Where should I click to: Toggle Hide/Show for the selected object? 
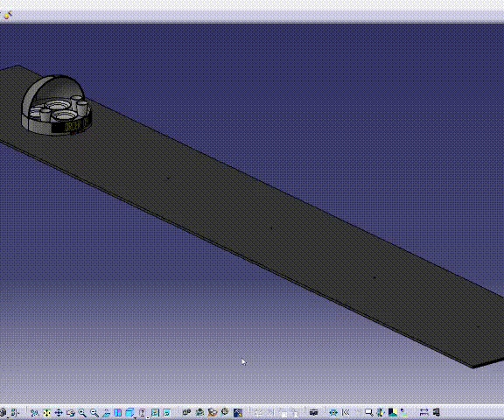coord(155,413)
